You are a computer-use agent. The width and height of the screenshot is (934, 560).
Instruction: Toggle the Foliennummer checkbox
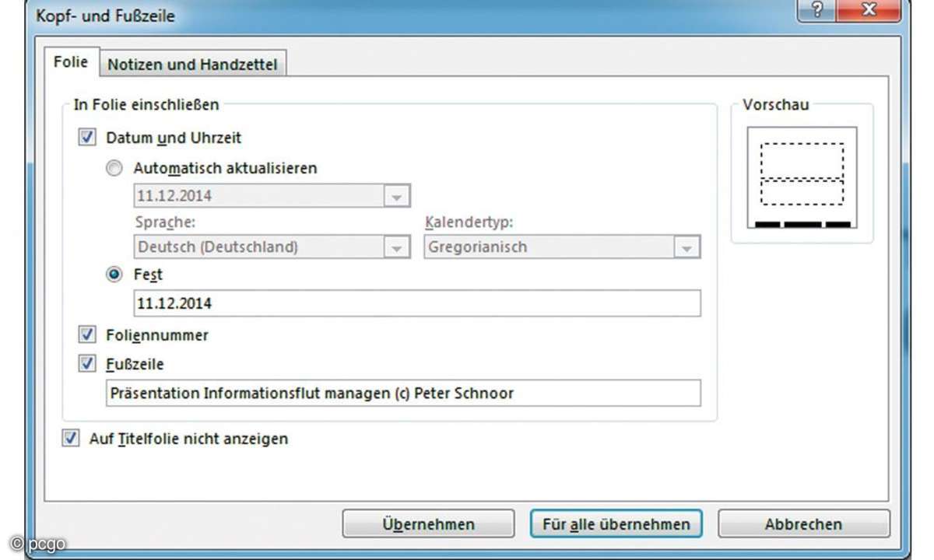click(x=86, y=335)
